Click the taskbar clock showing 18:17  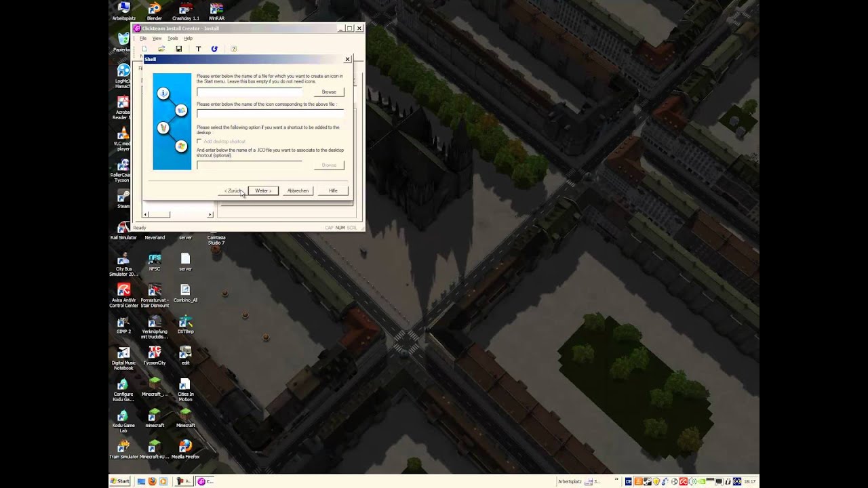(749, 481)
